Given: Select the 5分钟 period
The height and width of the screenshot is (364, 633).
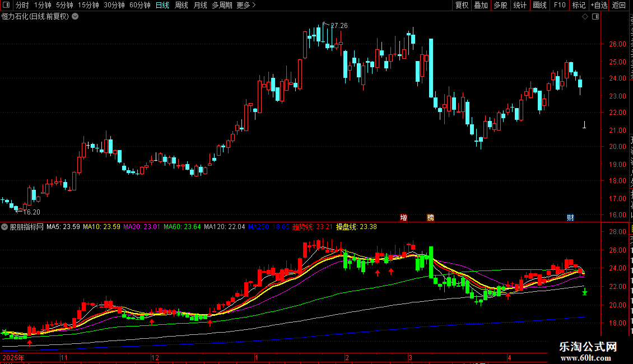Looking at the screenshot, I should pos(64,5).
